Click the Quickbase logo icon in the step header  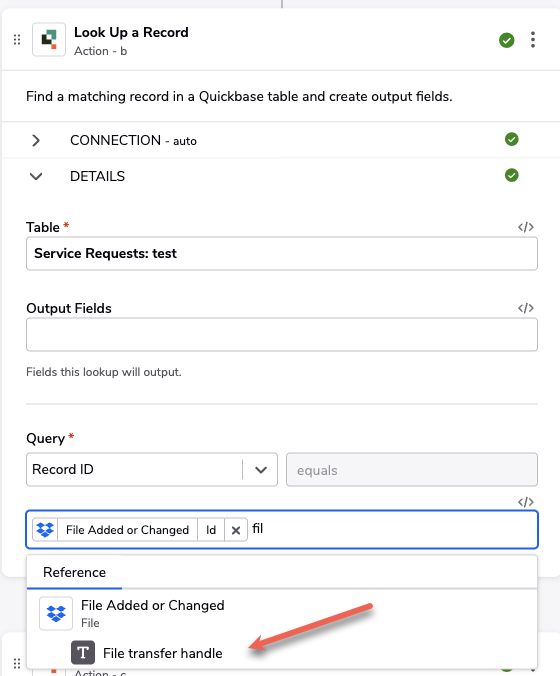click(49, 40)
